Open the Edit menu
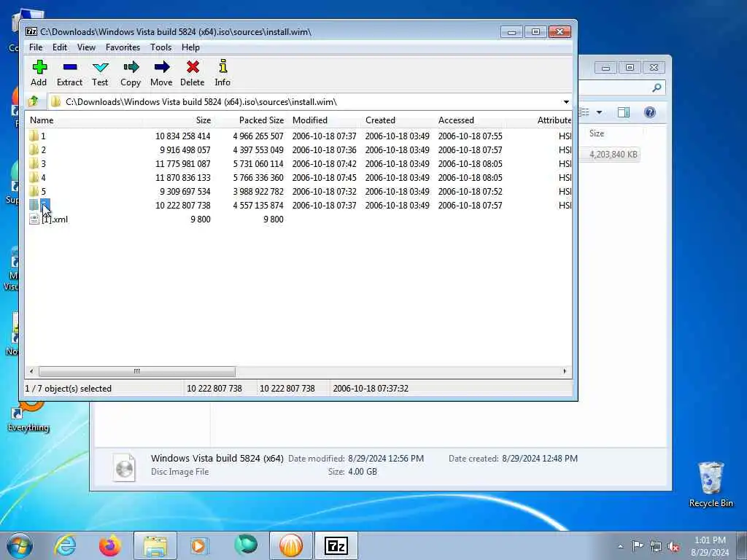The height and width of the screenshot is (560, 747). [60, 47]
